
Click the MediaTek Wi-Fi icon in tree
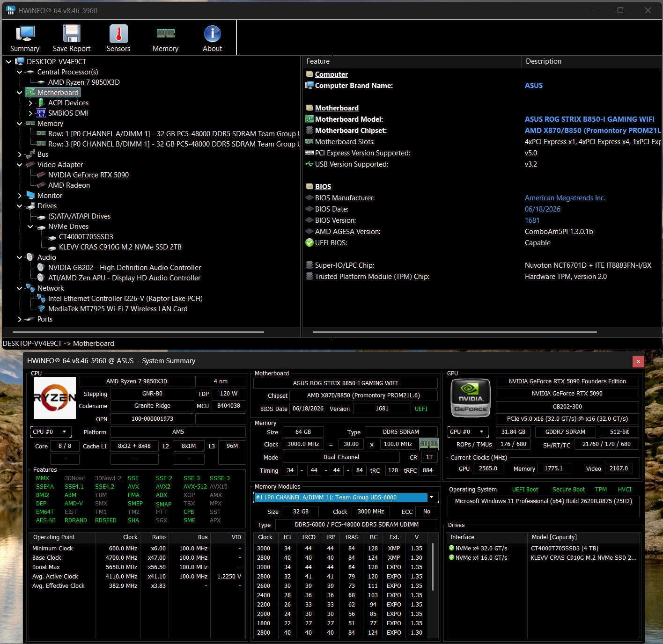tap(41, 308)
